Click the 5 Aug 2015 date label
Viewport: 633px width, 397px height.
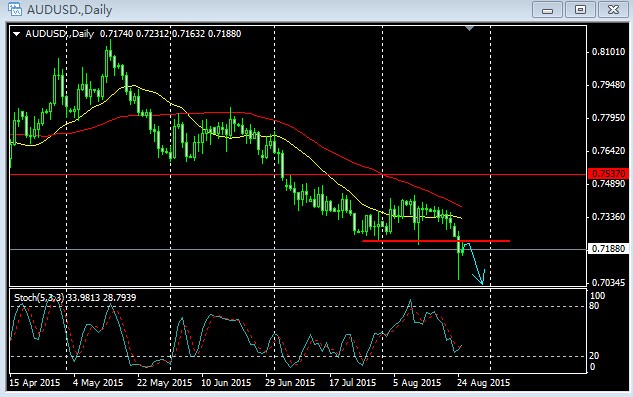click(x=417, y=382)
